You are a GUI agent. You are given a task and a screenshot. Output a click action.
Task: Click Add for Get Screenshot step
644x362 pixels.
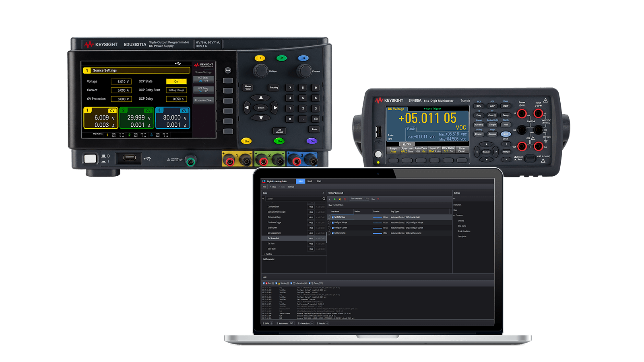coord(311,238)
